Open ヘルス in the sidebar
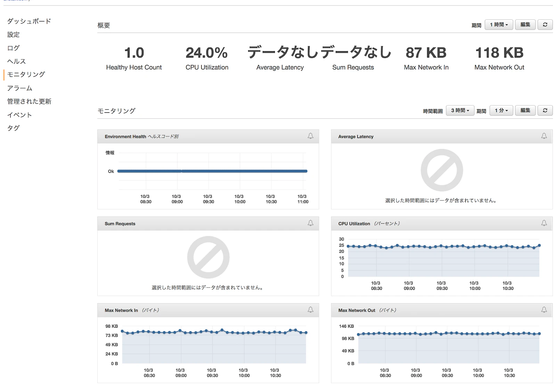The height and width of the screenshot is (392, 556). pos(17,61)
